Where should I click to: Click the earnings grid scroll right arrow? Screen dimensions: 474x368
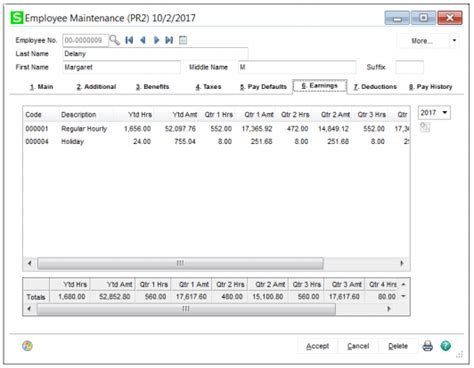402,263
